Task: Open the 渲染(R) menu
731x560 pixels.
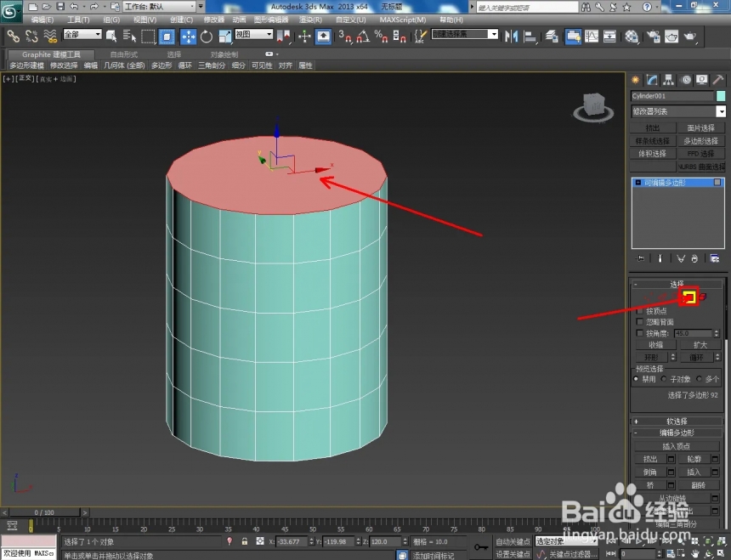Action: click(310, 20)
